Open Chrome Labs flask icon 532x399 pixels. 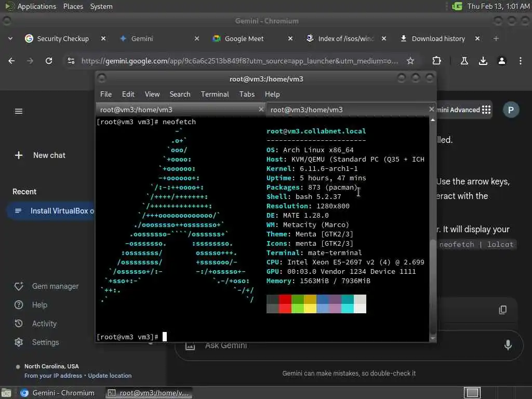pos(464,61)
